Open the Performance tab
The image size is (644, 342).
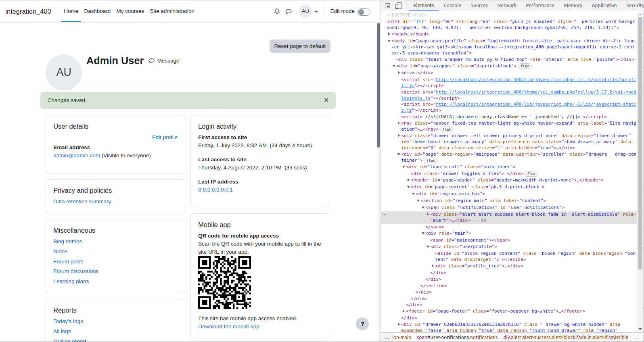point(540,6)
